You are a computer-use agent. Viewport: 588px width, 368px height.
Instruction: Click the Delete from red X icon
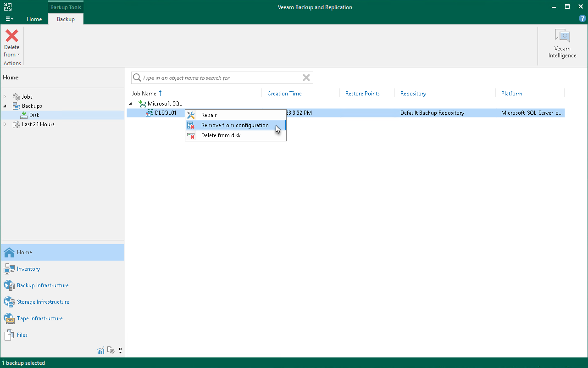[x=12, y=36]
